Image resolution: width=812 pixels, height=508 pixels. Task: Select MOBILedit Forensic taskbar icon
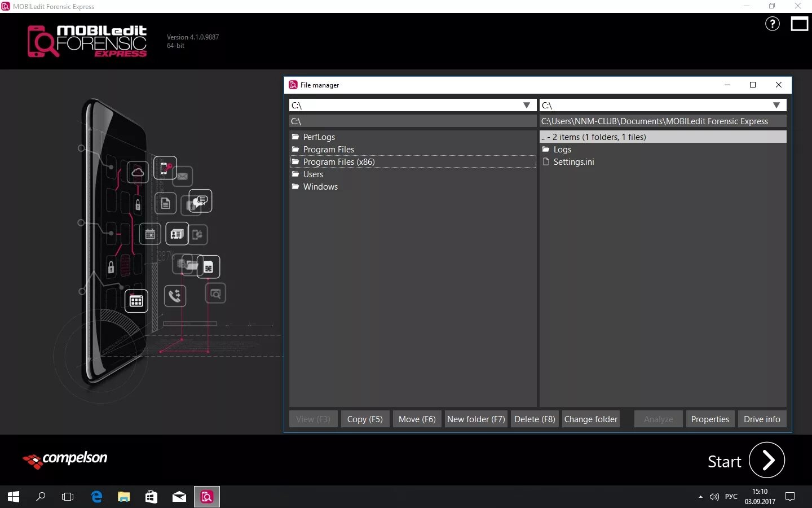coord(207,497)
